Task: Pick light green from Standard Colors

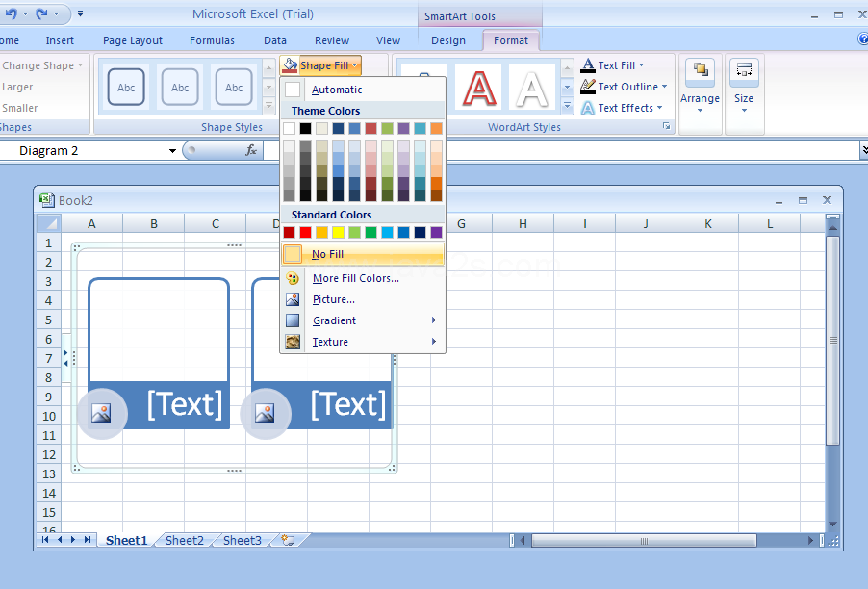Action: tap(355, 233)
